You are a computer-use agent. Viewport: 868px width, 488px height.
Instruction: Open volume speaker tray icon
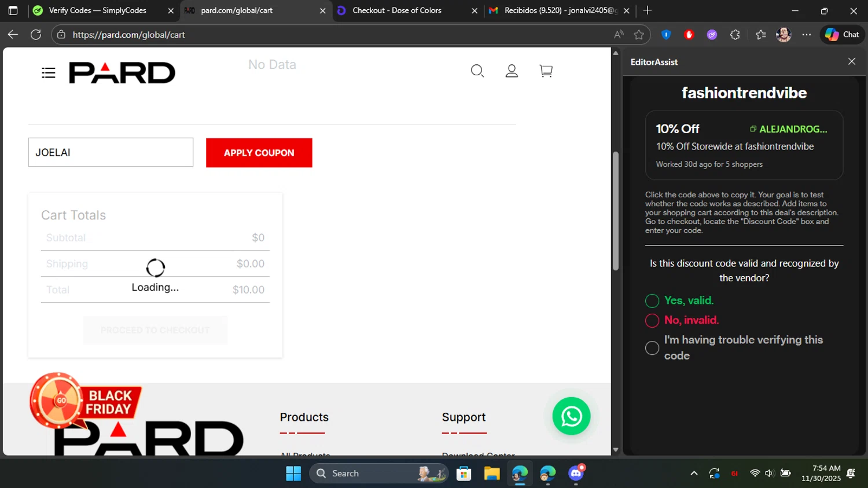pos(769,474)
